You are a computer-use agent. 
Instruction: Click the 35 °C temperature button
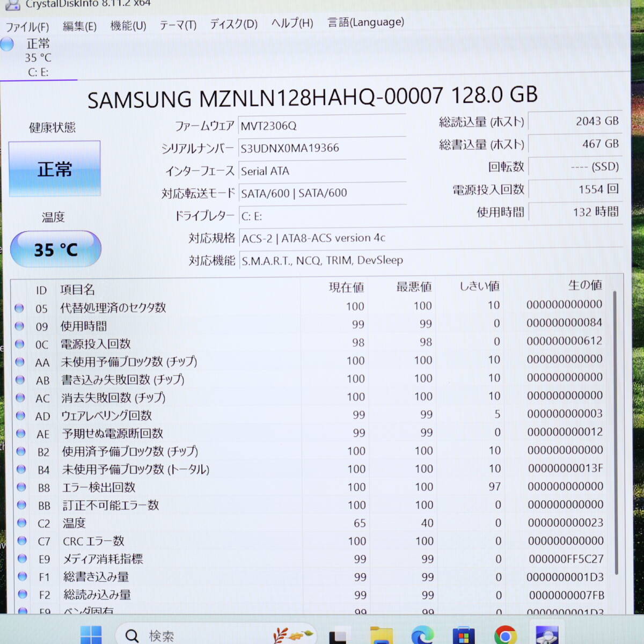[56, 249]
